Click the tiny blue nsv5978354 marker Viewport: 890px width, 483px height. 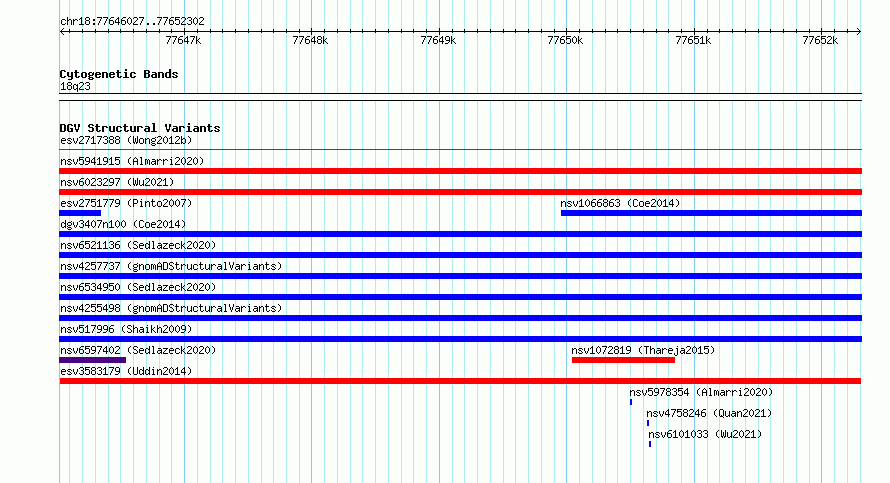pyautogui.click(x=631, y=402)
